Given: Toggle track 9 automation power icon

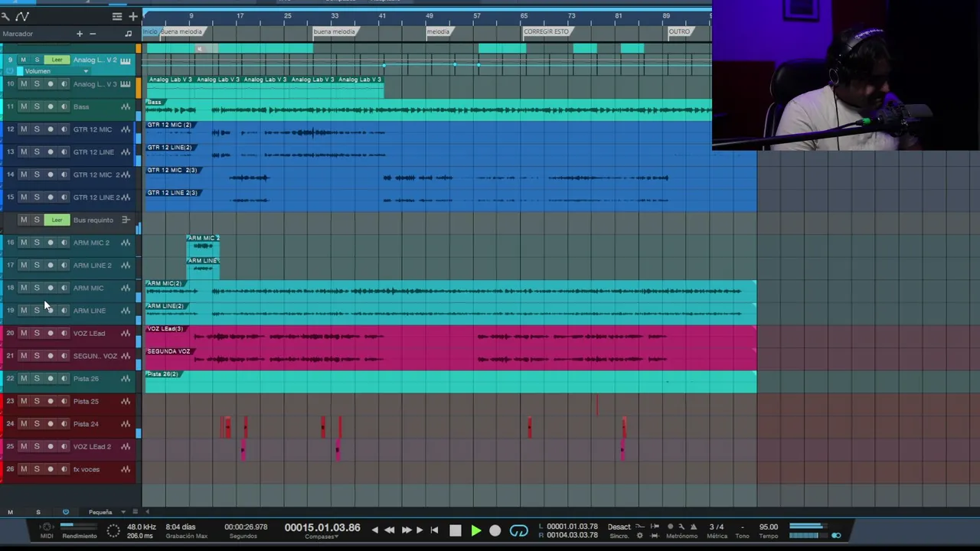Looking at the screenshot, I should 11,71.
